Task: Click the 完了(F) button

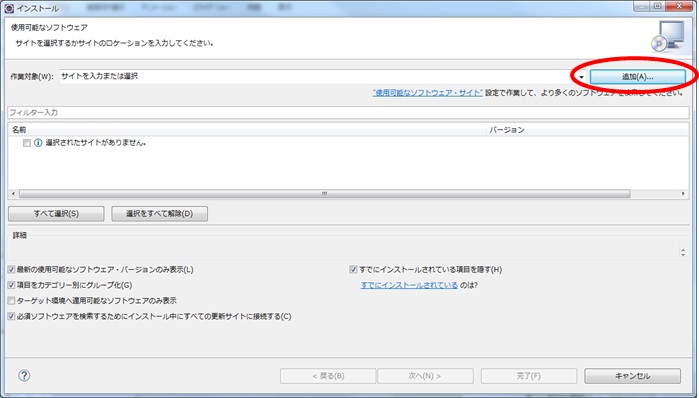Action: (x=529, y=376)
